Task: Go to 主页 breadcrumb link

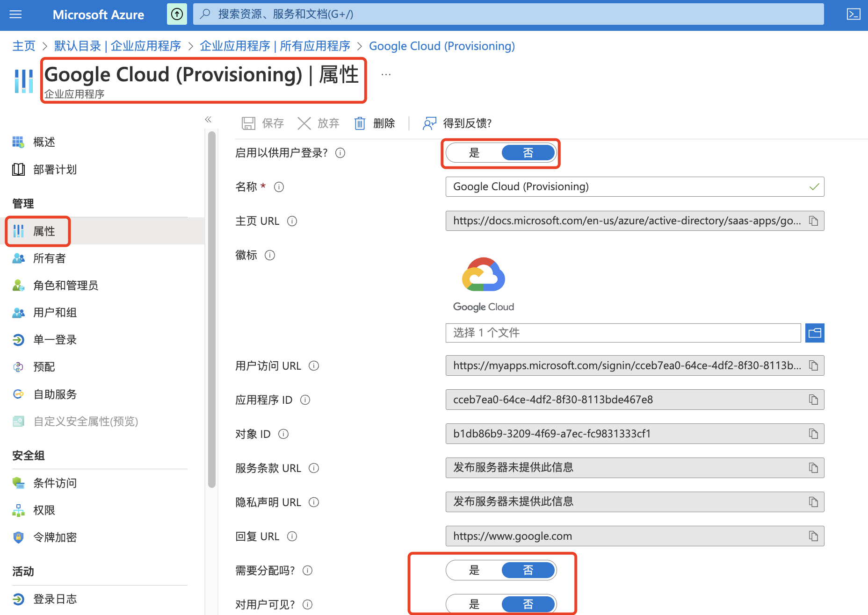Action: point(24,46)
